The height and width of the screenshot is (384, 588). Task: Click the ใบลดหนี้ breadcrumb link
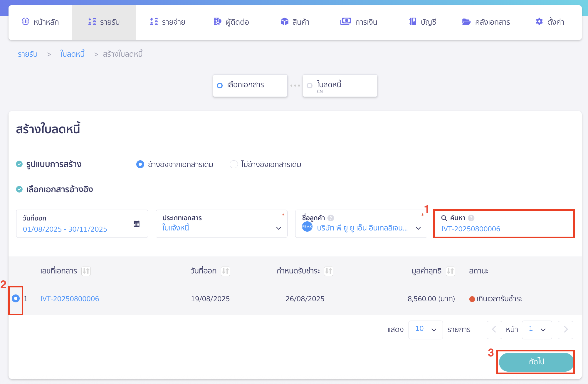pos(72,54)
